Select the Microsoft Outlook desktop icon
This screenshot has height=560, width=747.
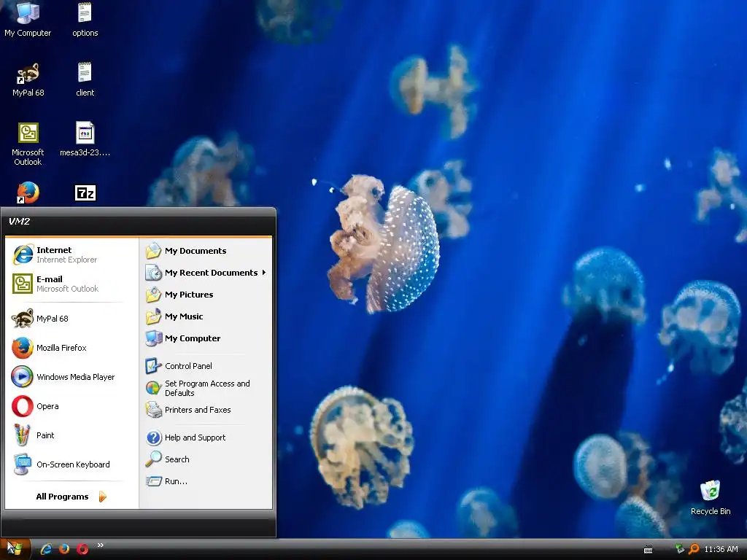click(28, 144)
